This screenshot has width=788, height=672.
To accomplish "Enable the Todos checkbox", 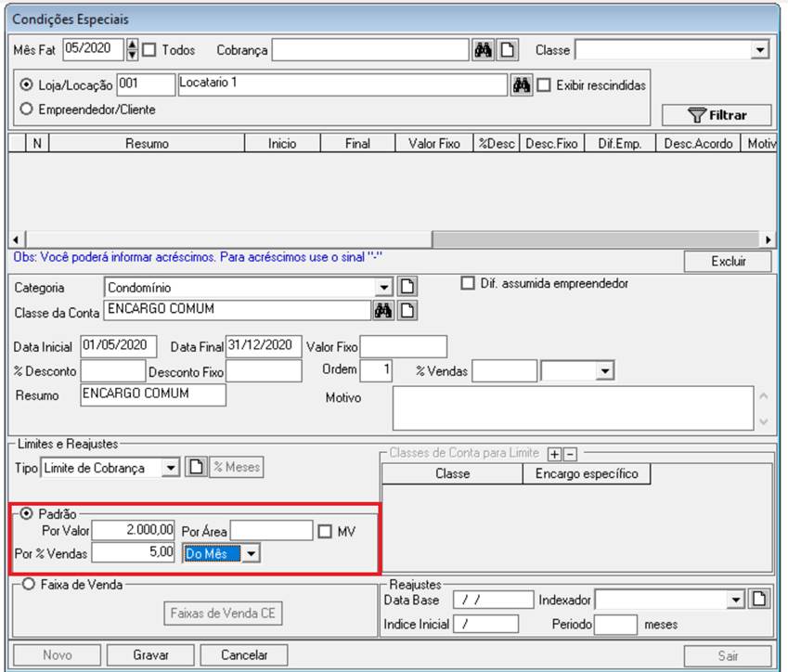I will (149, 50).
